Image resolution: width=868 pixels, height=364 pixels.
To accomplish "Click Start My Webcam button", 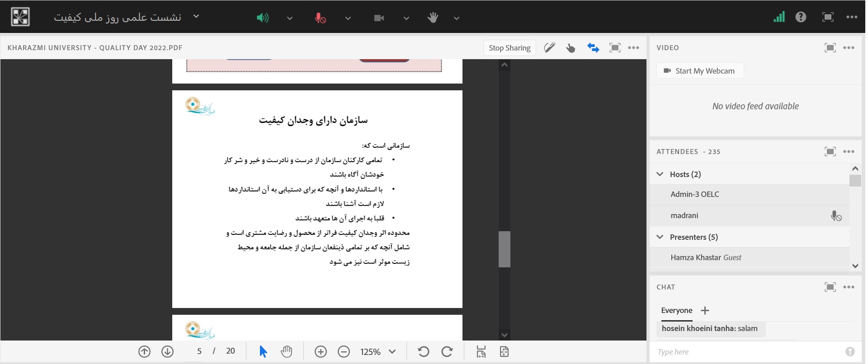I will click(x=699, y=71).
